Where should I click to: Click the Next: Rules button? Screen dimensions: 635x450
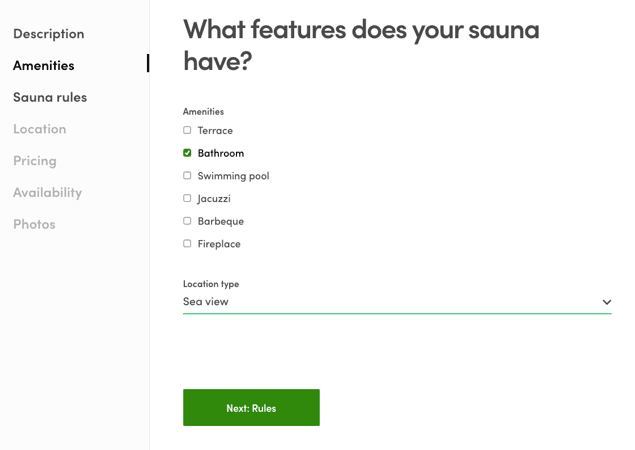click(251, 408)
